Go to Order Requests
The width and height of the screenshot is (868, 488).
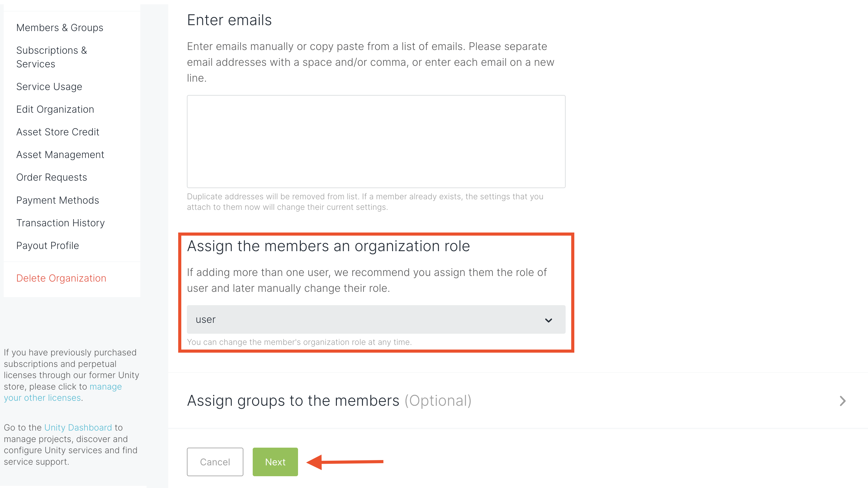(51, 177)
